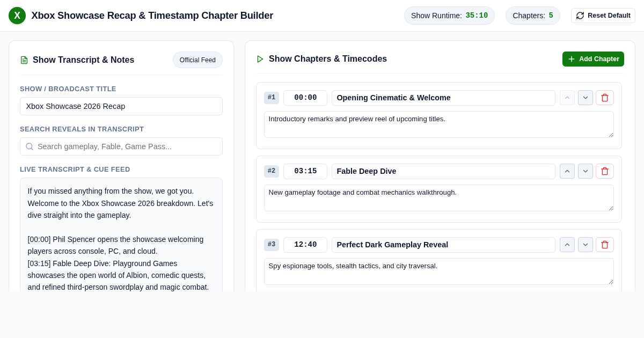
Task: Move Opening Cinematic chapter down
Action: point(586,98)
